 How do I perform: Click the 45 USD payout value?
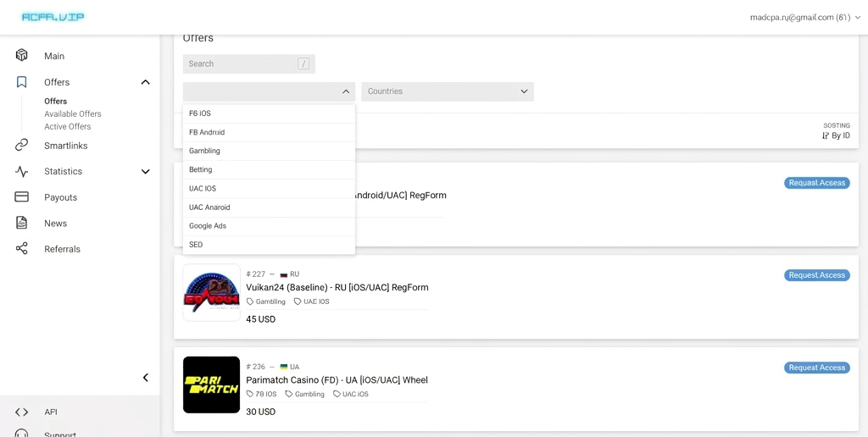pos(261,320)
